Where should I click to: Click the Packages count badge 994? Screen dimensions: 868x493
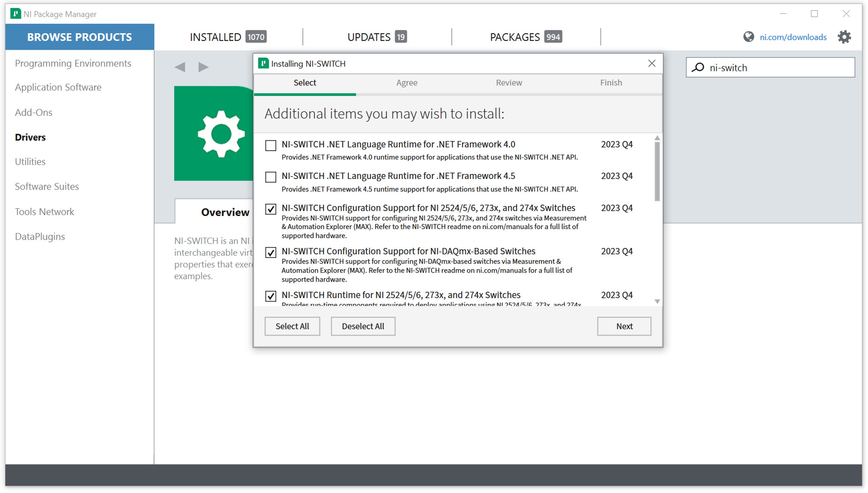[553, 37]
